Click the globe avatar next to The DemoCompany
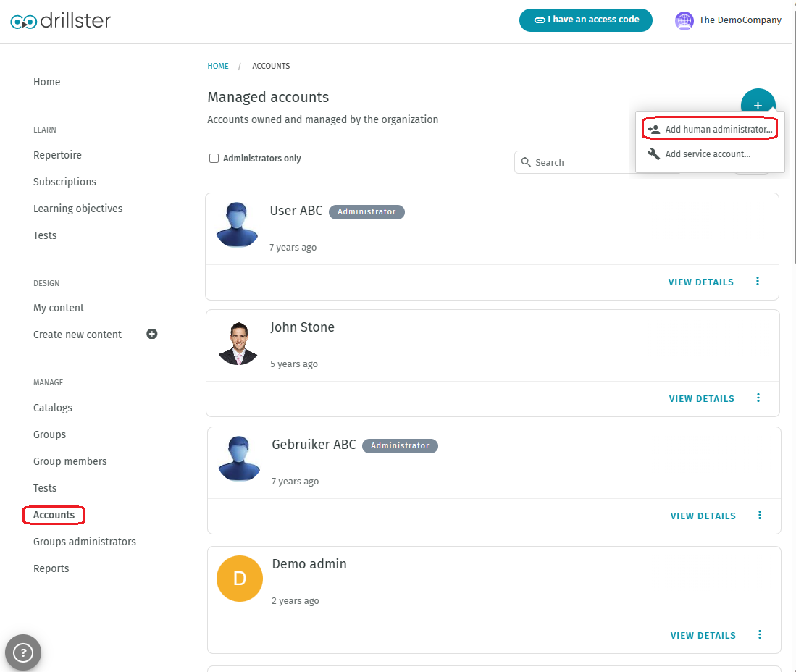 click(x=684, y=20)
